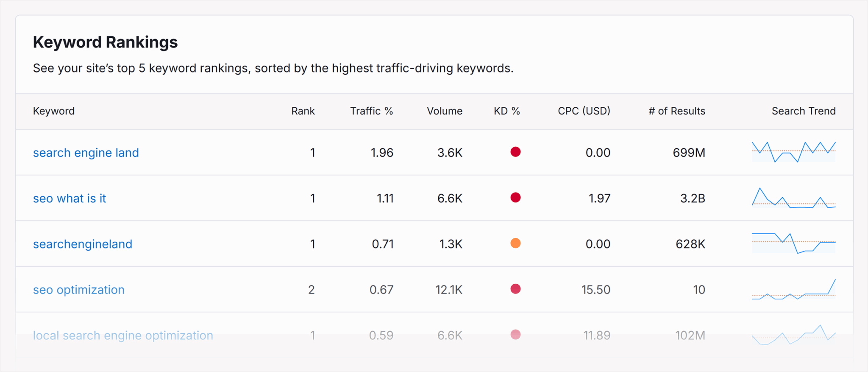
Task: Select 'local search engine optimization' keyword
Action: pos(123,336)
